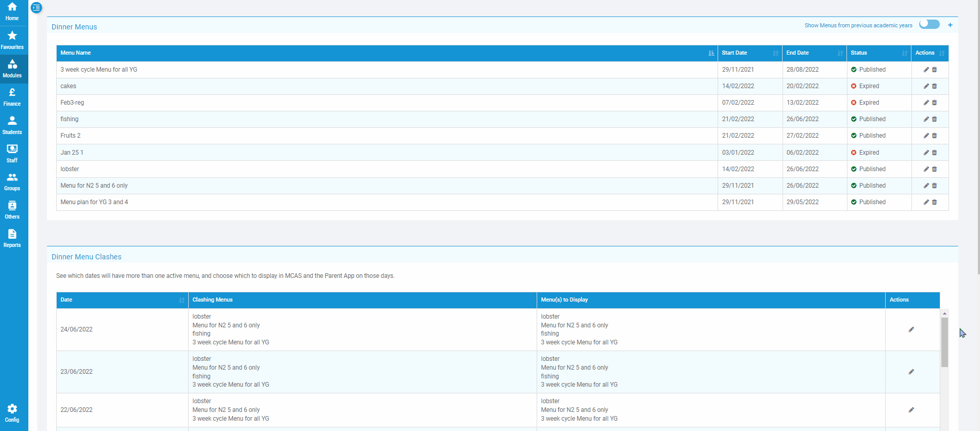
Task: Toggle Show Menus from previous academic years
Action: point(929,24)
